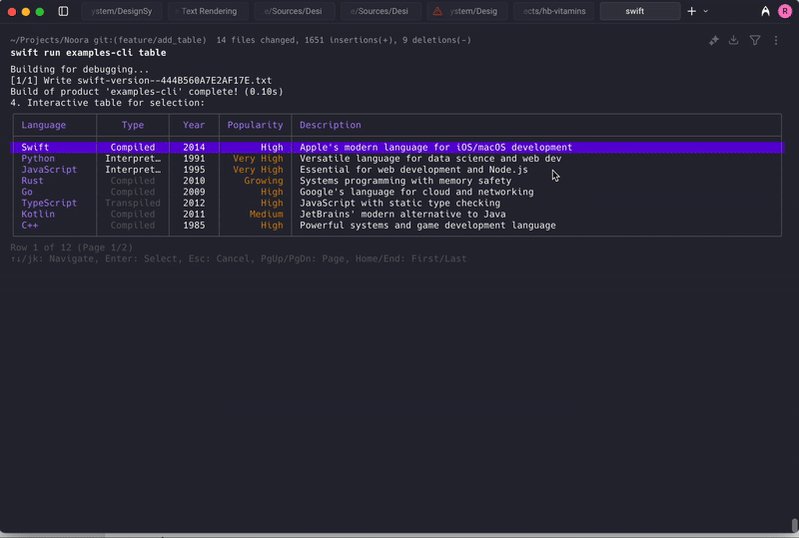Switch to the cts/hb-vitamins tab
Viewport: 799px width, 538px height.
pos(554,11)
